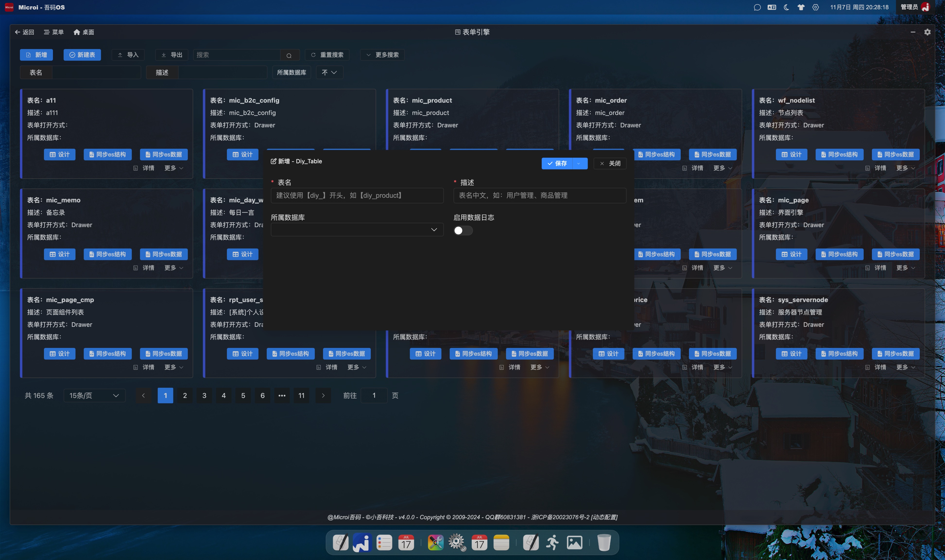Go to the next page arrow
The image size is (945, 560).
[x=323, y=396]
